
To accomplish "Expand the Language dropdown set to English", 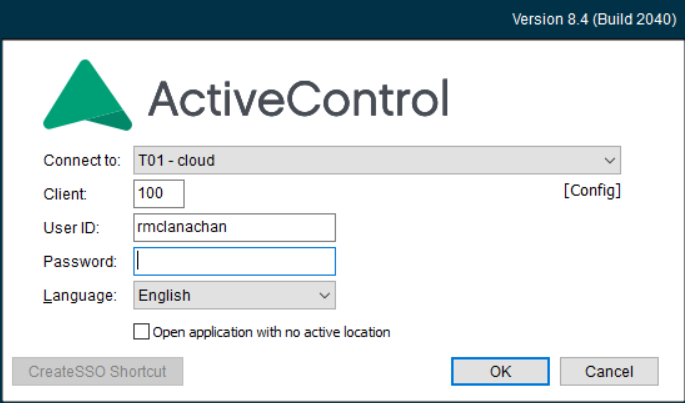I will click(x=234, y=295).
